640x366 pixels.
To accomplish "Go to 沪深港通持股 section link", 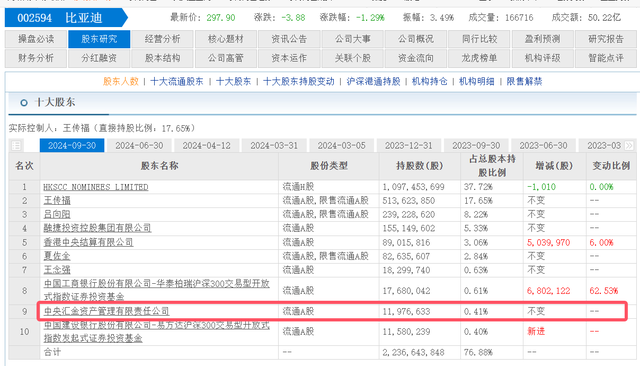I will click(x=373, y=81).
